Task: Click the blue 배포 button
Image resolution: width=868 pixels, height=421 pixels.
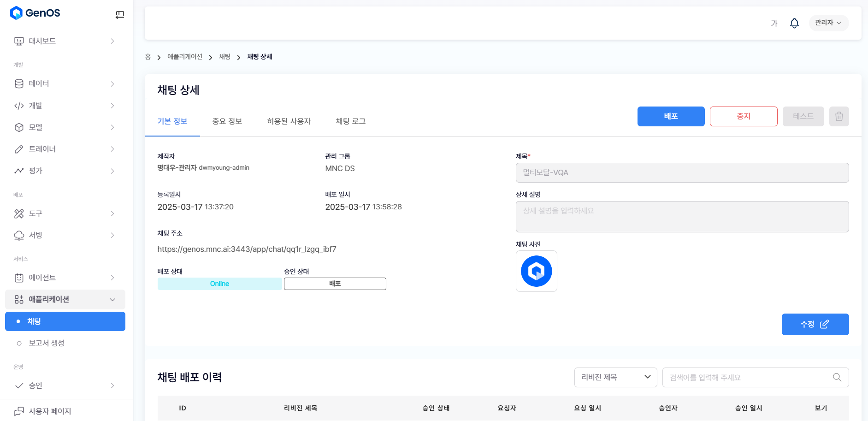Action: [671, 116]
